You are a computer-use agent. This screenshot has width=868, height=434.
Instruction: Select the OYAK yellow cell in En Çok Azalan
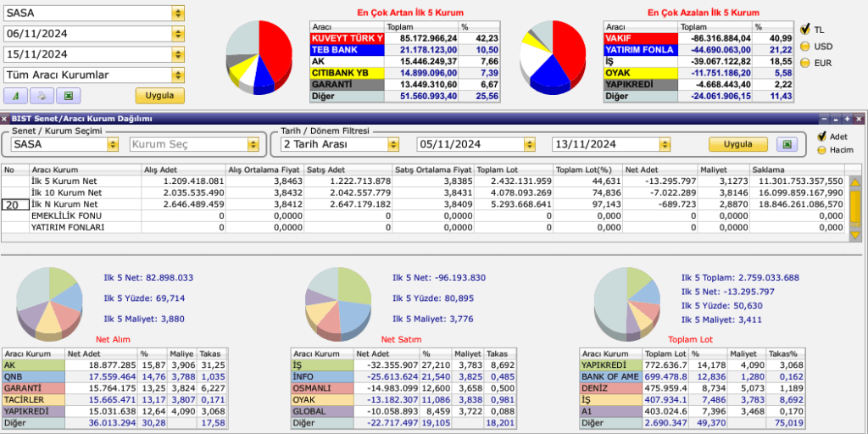tap(641, 73)
